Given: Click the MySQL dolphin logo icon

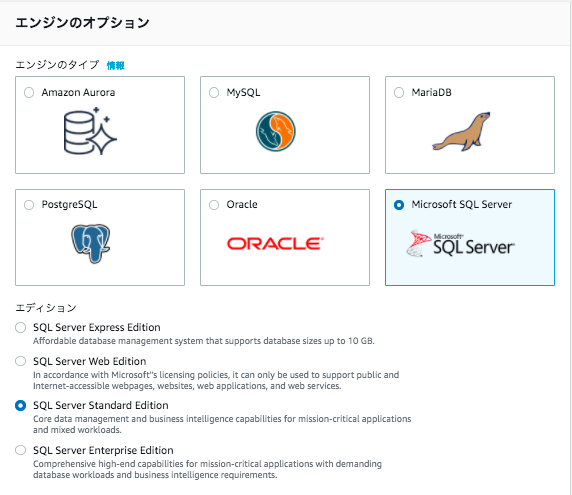Looking at the screenshot, I should 276,131.
